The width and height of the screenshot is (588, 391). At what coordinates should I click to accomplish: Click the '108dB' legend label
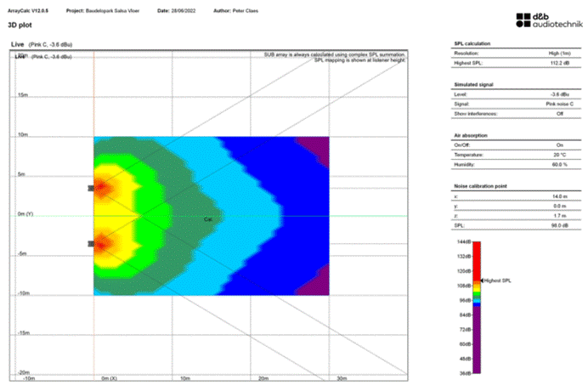(464, 286)
